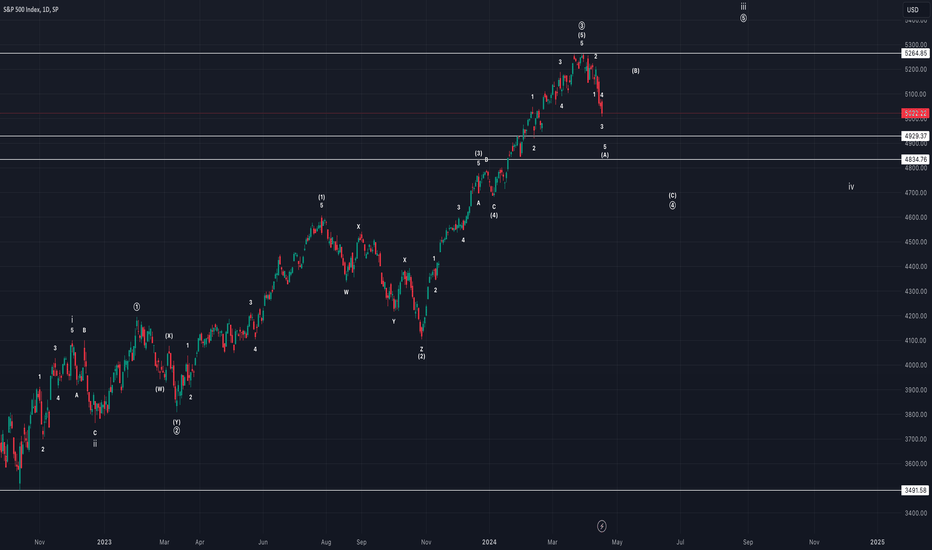Click the S&P 500 Index chart title
Image resolution: width=932 pixels, height=550 pixels.
click(x=31, y=10)
